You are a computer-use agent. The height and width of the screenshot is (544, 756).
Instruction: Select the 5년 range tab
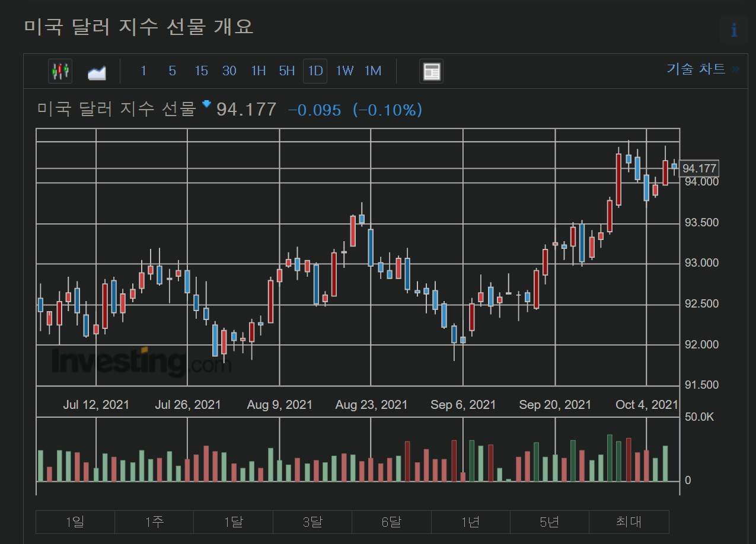(x=550, y=522)
